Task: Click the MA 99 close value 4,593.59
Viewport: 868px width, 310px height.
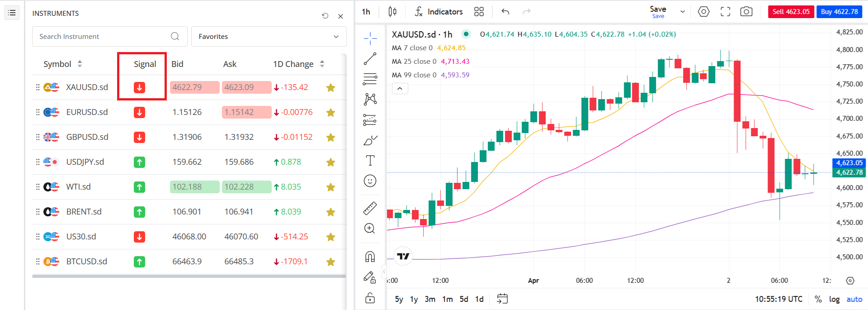Action: pyautogui.click(x=455, y=75)
